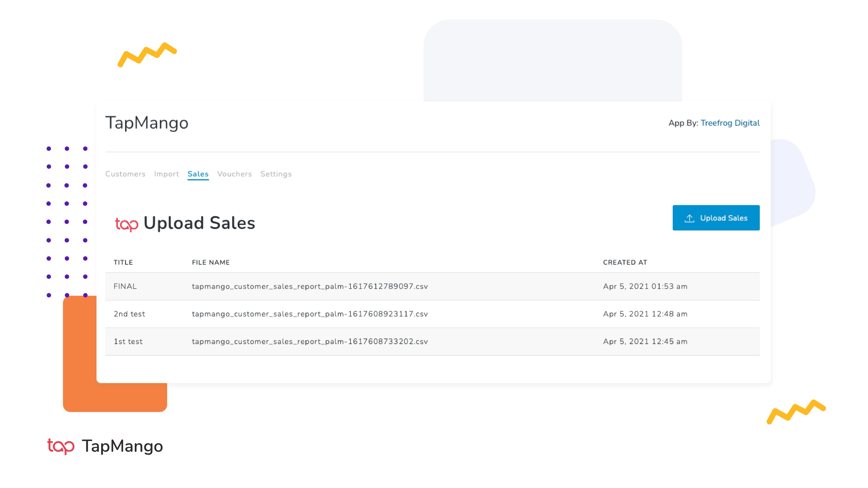Screen dimensions: 868x488
Task: Click the blue Upload Sales button
Action: [x=716, y=218]
